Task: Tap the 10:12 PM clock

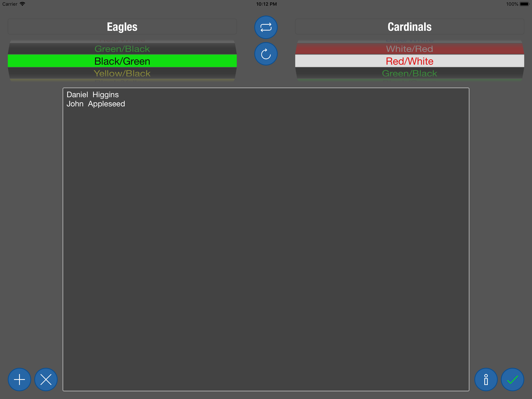Action: coord(266,4)
